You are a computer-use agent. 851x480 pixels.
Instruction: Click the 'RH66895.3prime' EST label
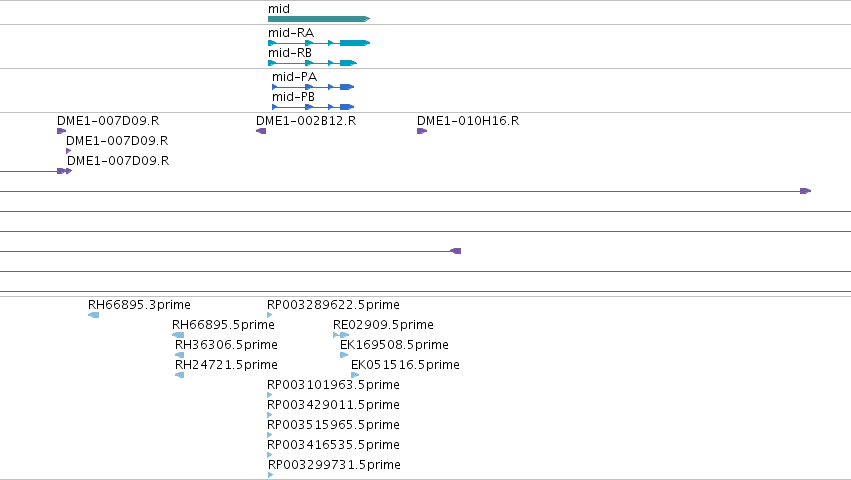pos(139,305)
